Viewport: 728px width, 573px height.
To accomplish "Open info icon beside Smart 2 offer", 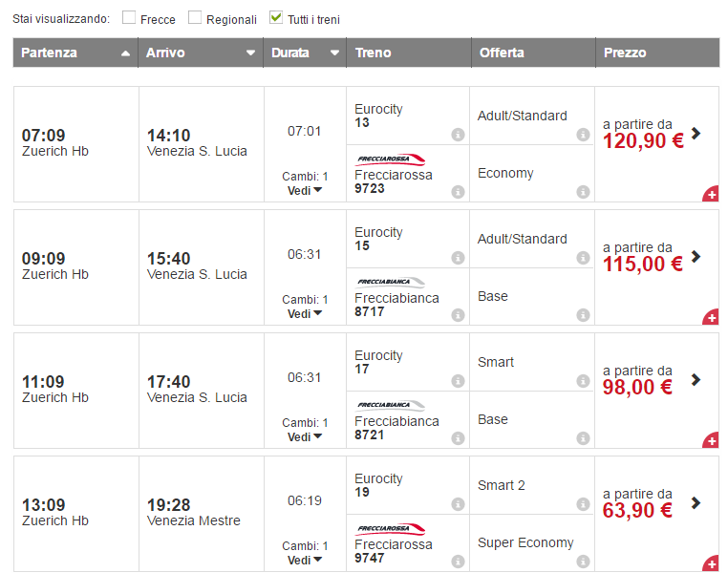I will coord(583,504).
